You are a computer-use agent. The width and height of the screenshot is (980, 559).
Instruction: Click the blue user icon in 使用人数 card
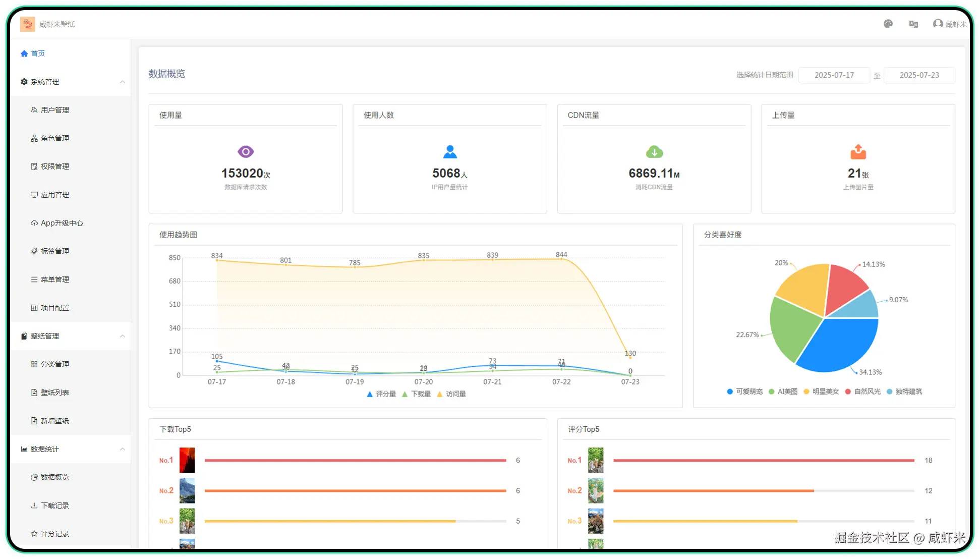[450, 151]
